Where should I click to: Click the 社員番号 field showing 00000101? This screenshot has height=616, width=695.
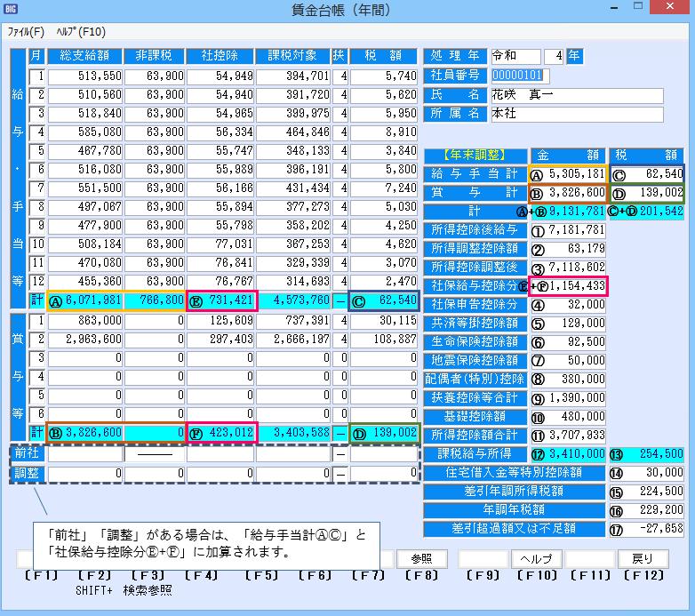click(x=521, y=76)
